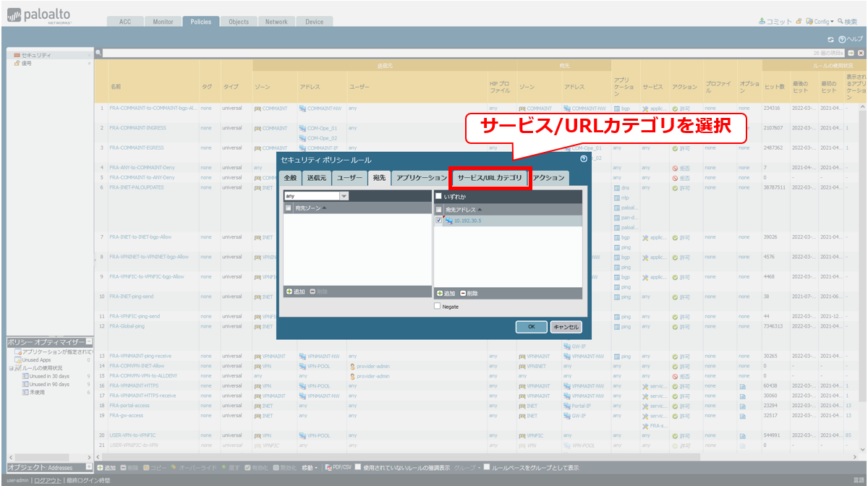This screenshot has width=868, height=486.
Task: Click the green add icon under destination address list
Action: (x=440, y=294)
